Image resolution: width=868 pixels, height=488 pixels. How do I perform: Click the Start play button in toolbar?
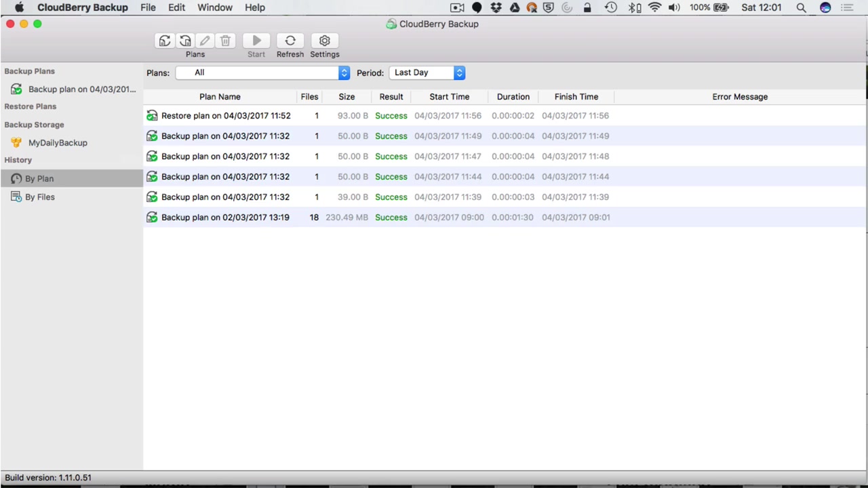256,41
